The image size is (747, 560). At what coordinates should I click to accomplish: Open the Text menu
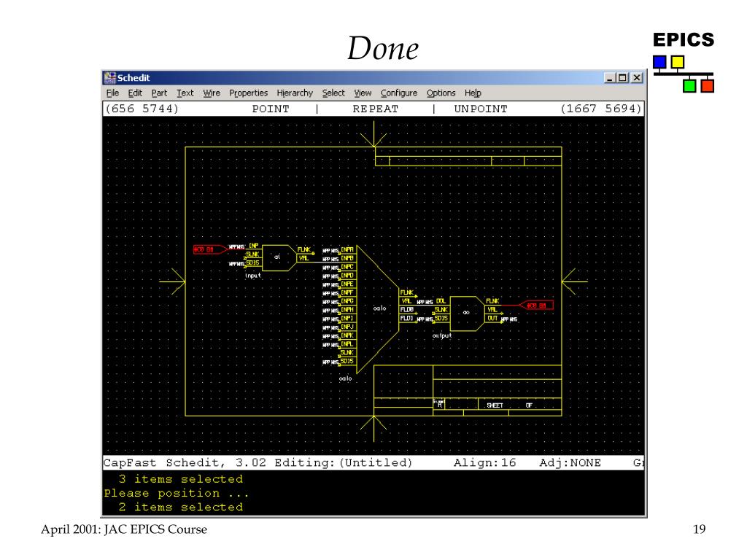click(x=185, y=93)
